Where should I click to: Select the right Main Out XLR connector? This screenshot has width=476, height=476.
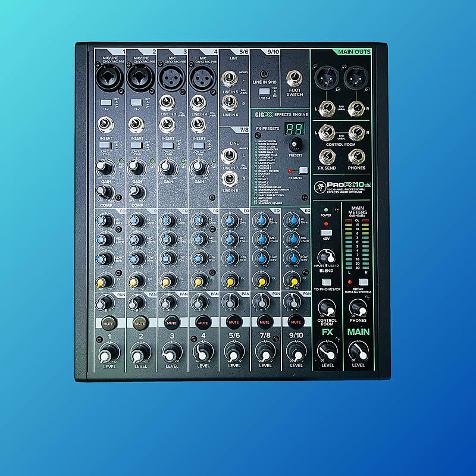coord(356,77)
